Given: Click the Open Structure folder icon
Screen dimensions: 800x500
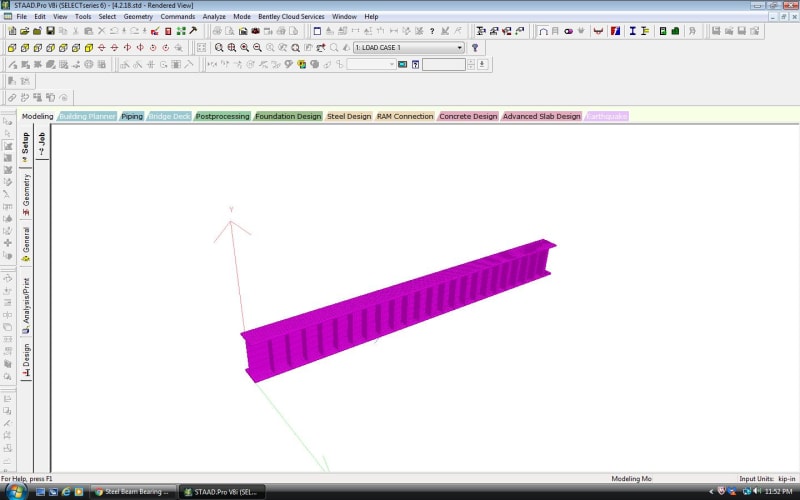Looking at the screenshot, I should click(x=24, y=31).
